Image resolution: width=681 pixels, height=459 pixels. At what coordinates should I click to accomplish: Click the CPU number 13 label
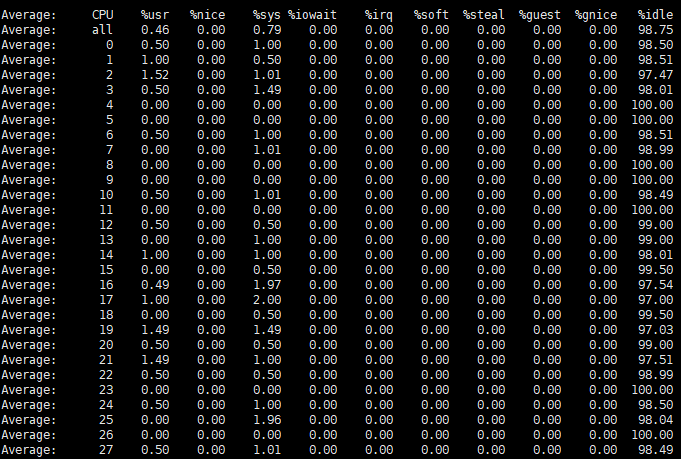coord(106,240)
